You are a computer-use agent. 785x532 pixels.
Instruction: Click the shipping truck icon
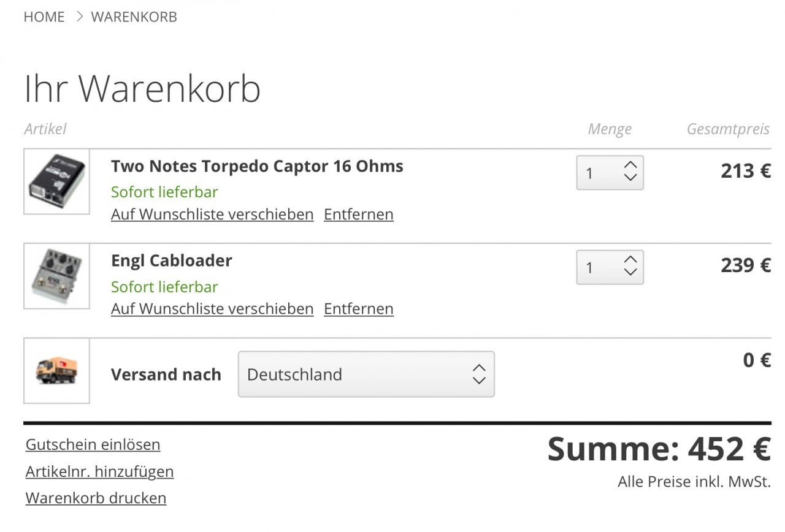(56, 371)
